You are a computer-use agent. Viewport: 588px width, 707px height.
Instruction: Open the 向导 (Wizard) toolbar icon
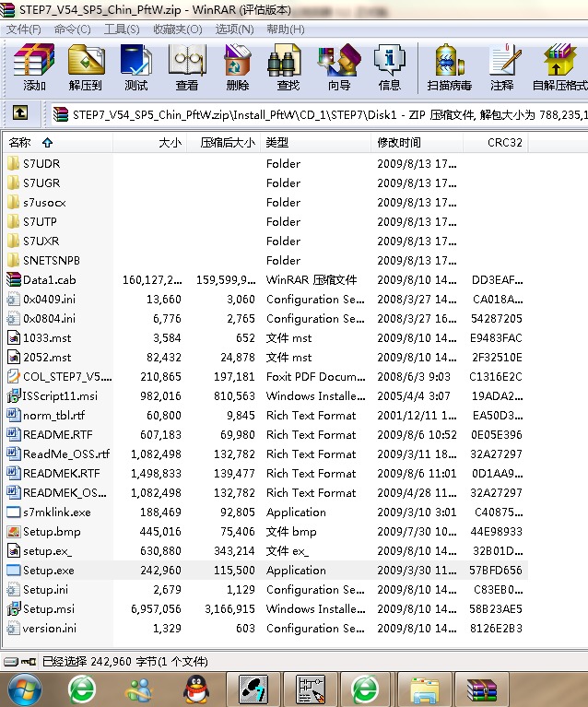[338, 67]
